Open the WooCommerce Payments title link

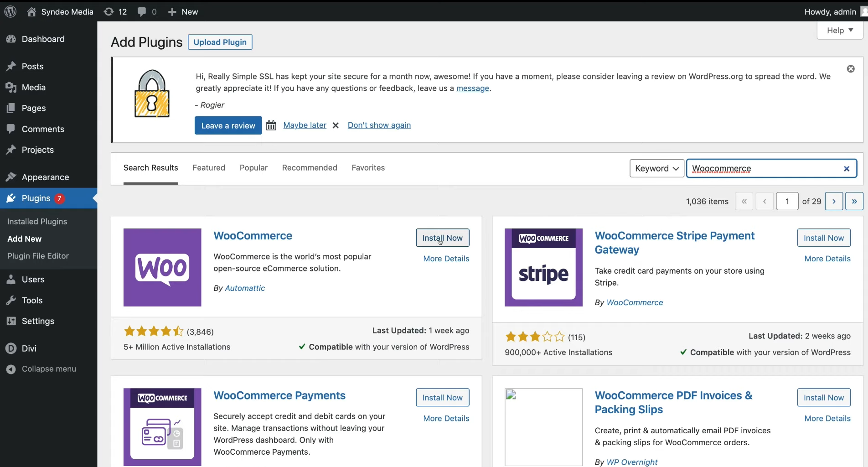279,395
